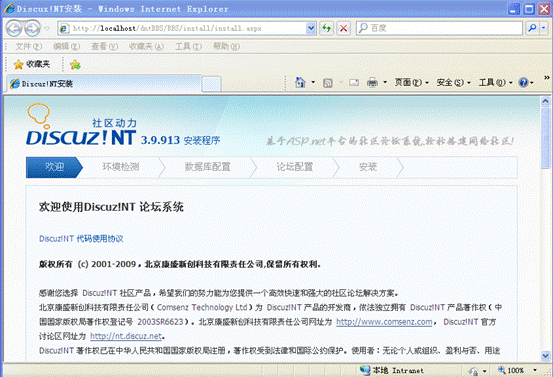Click the command bar overflow chevron
Image resolution: width=553 pixels, height=377 pixels.
547,77
